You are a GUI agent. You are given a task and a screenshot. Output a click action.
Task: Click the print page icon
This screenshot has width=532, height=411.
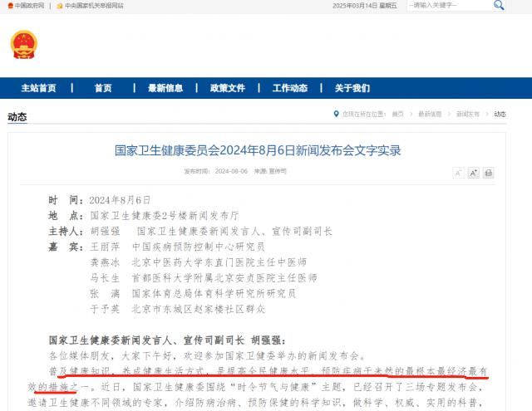[488, 173]
